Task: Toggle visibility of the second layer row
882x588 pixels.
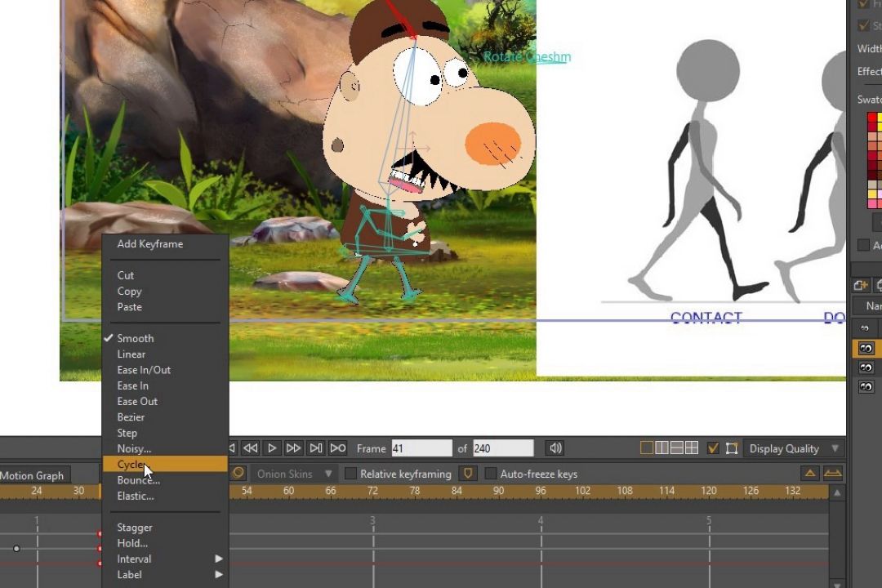Action: tap(866, 367)
